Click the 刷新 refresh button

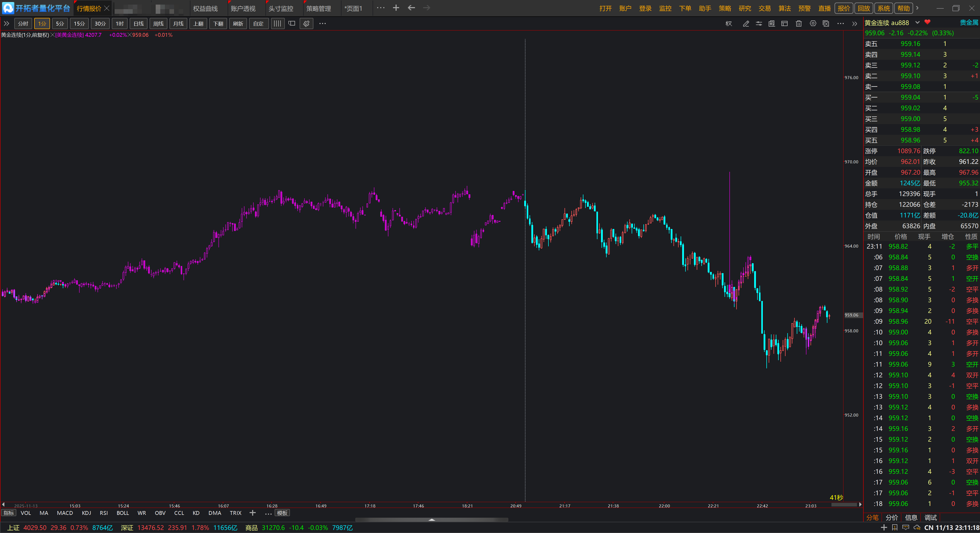click(x=238, y=23)
